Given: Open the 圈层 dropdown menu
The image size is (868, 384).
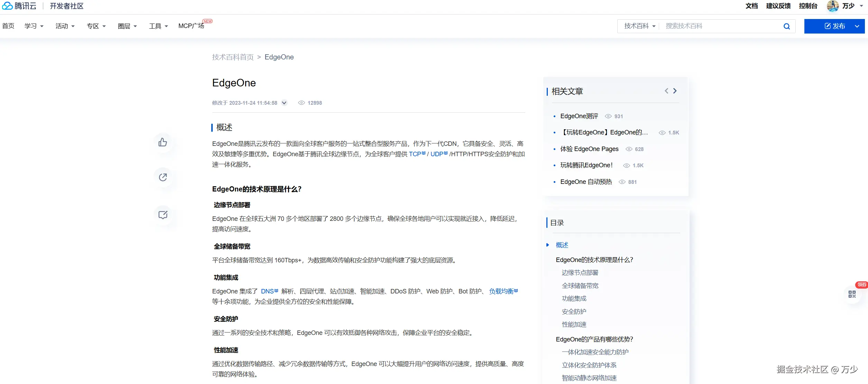Looking at the screenshot, I should coord(127,26).
